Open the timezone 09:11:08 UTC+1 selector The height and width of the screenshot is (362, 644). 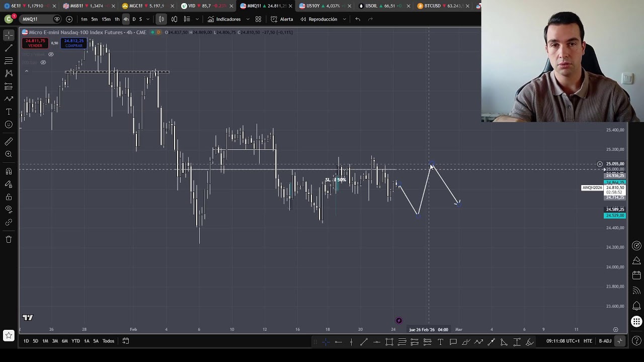(563, 341)
